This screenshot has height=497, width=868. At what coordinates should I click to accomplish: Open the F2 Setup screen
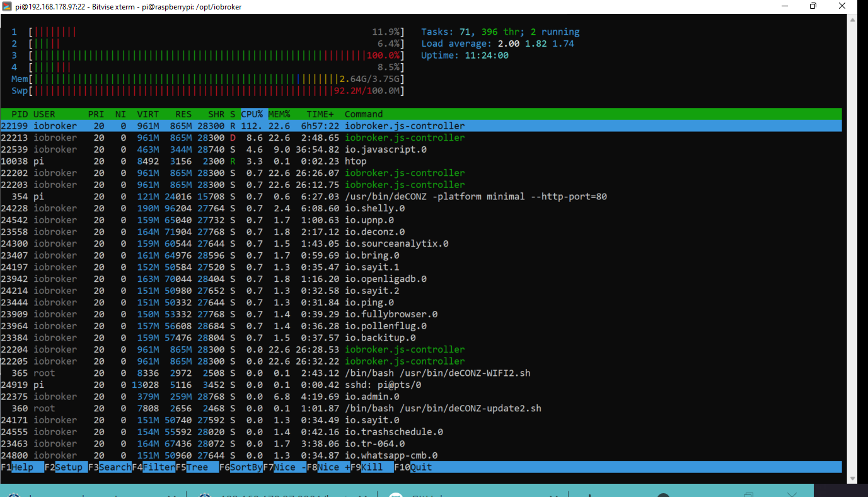(66, 467)
